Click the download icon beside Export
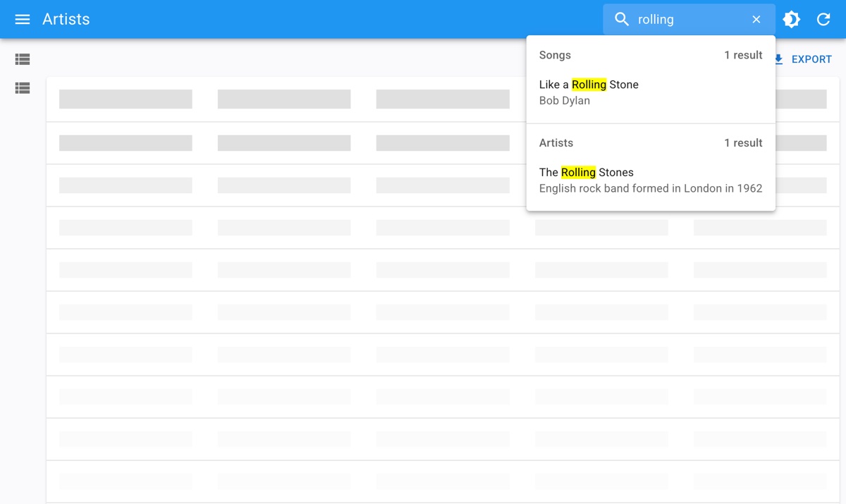 coord(779,59)
